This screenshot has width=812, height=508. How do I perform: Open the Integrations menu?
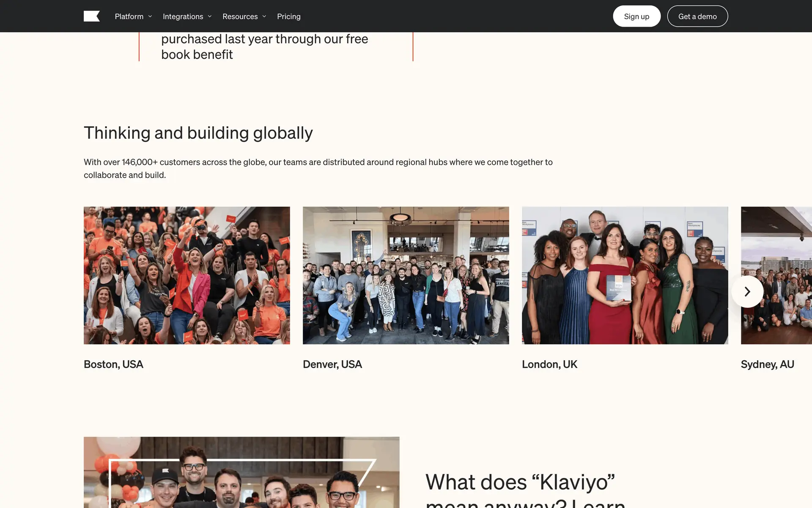point(183,17)
